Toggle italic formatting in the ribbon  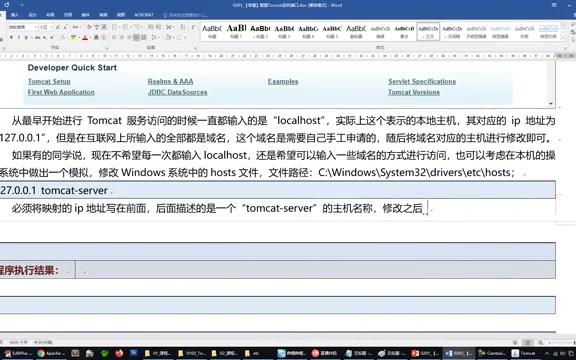(x=19, y=37)
